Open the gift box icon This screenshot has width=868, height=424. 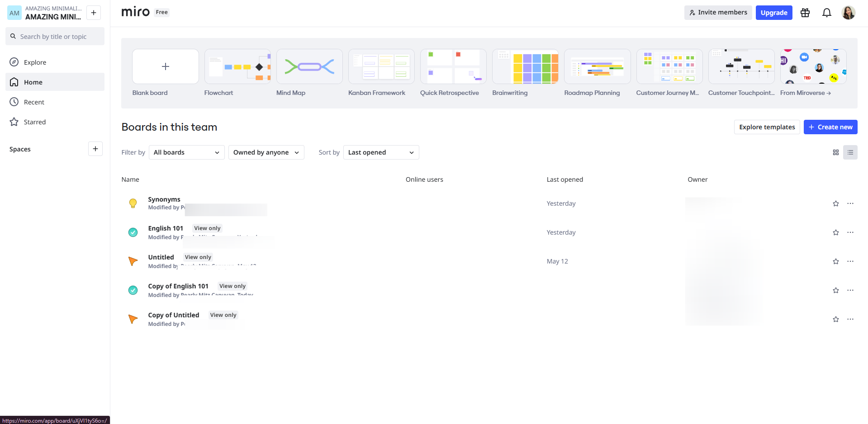[805, 13]
